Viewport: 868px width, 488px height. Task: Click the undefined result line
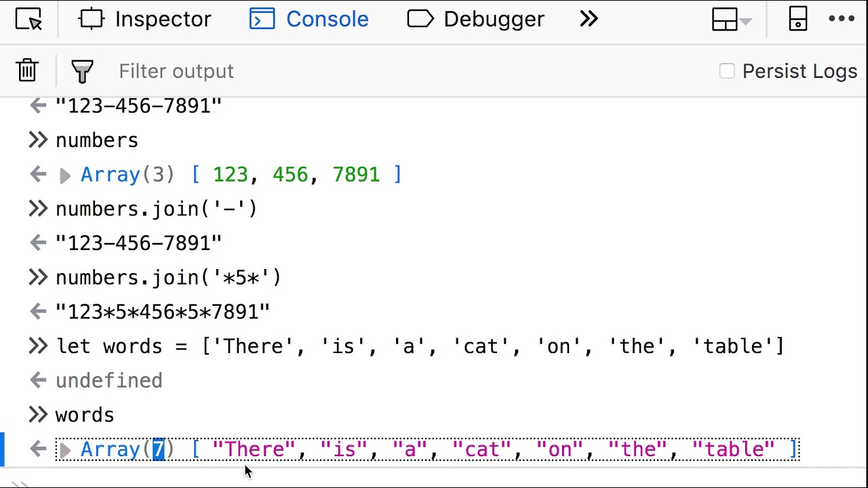pos(108,381)
